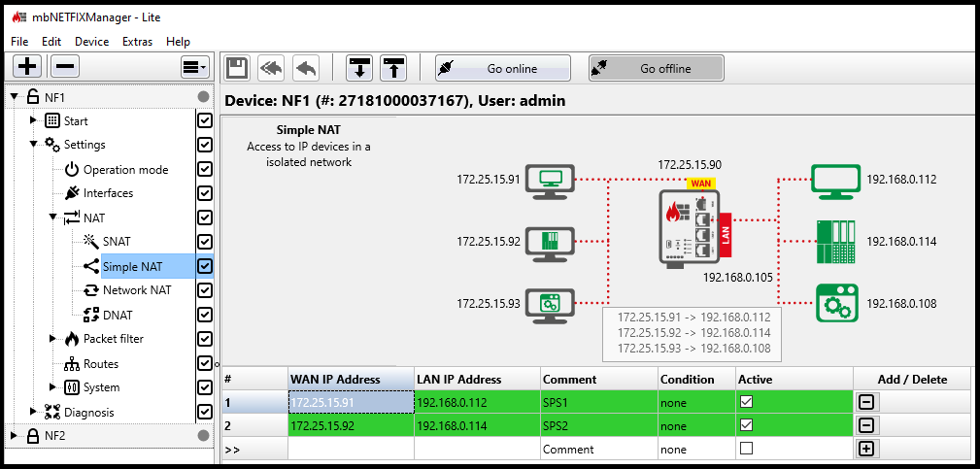Expand the Packet filter node
This screenshot has width=980, height=469.
click(53, 339)
